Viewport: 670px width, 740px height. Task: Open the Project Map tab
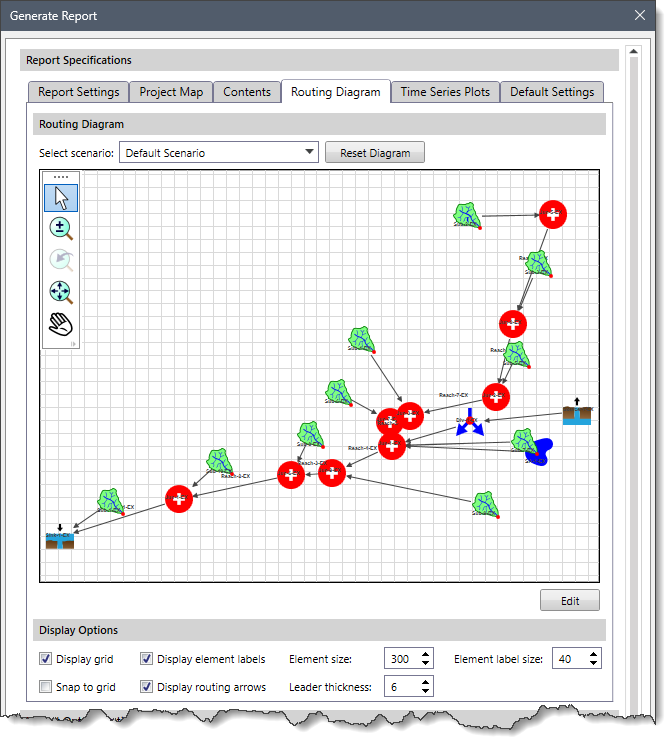(171, 92)
